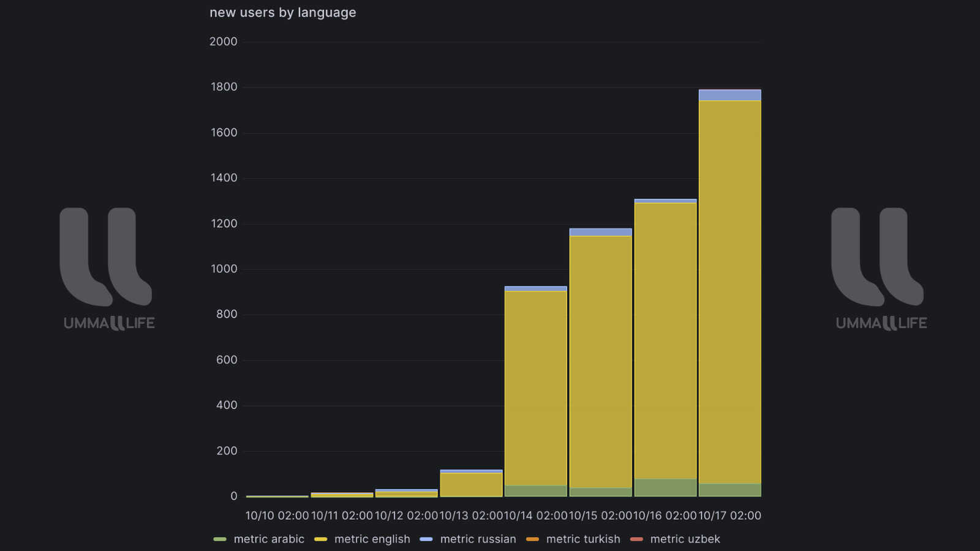
Task: Toggle the metric english series label
Action: 372,539
